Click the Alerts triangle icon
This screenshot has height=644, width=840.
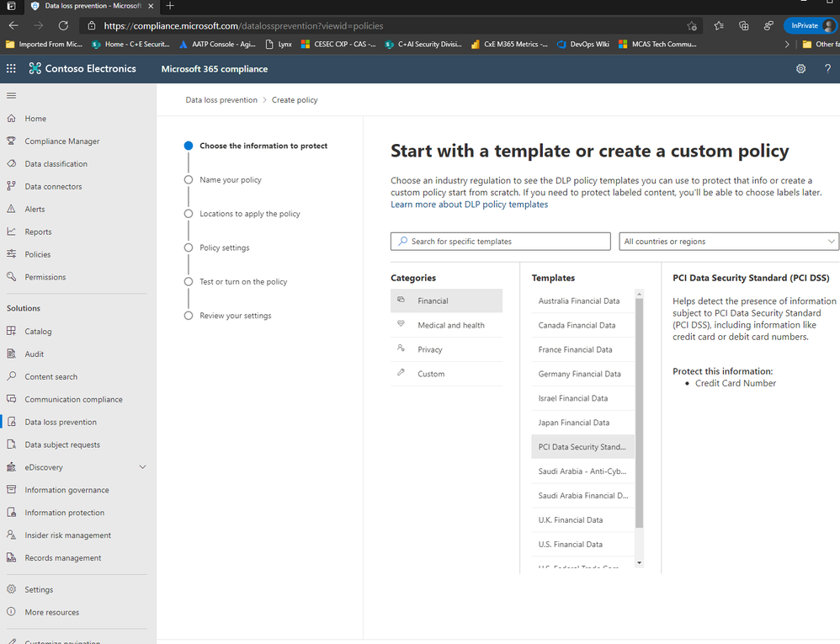point(11,209)
